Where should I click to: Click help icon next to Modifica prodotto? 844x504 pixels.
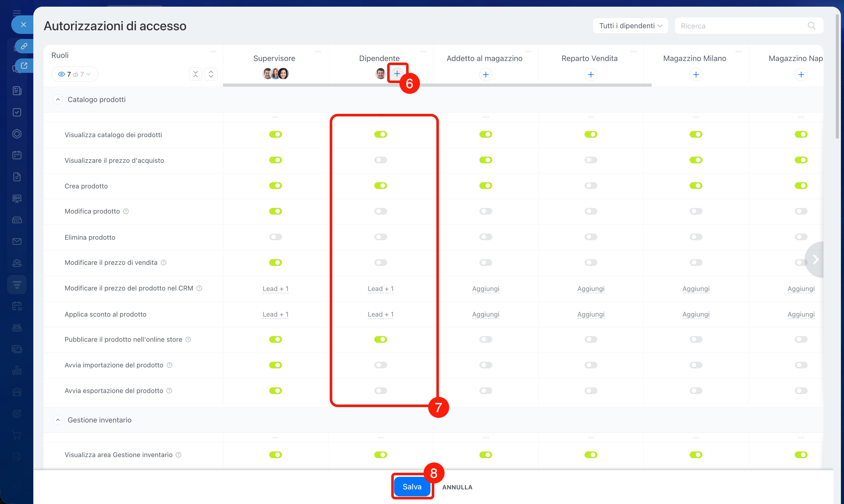(126, 211)
